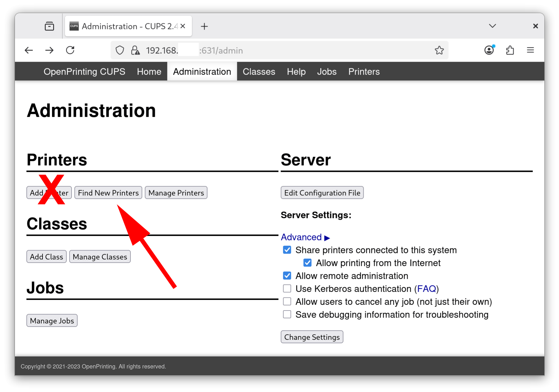The width and height of the screenshot is (559, 392).
Task: Uncheck Share printers connected to this system
Action: coord(287,250)
